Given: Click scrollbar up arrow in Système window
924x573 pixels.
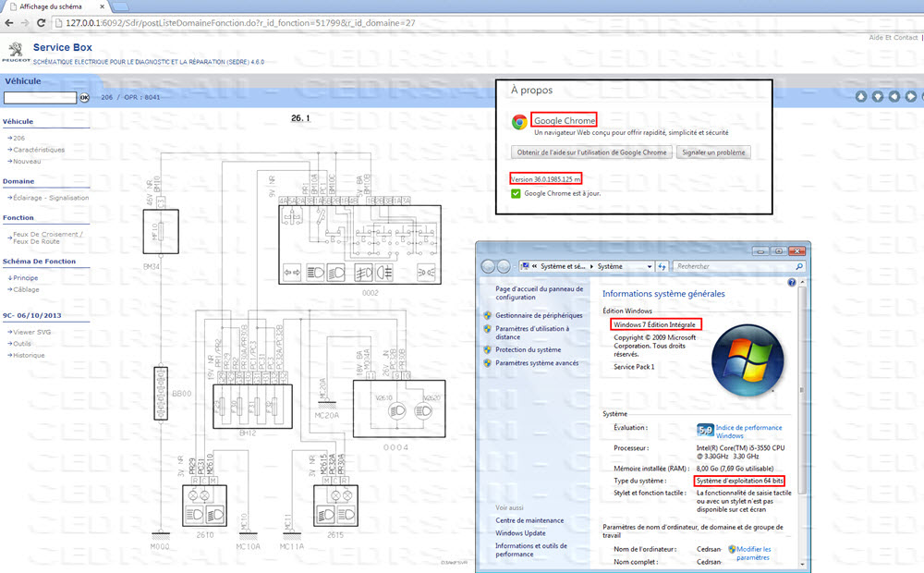Looking at the screenshot, I should [801, 283].
